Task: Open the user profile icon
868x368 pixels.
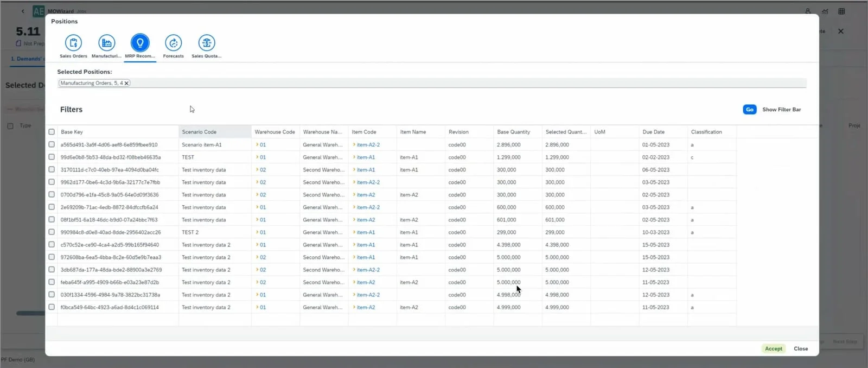Action: click(808, 11)
